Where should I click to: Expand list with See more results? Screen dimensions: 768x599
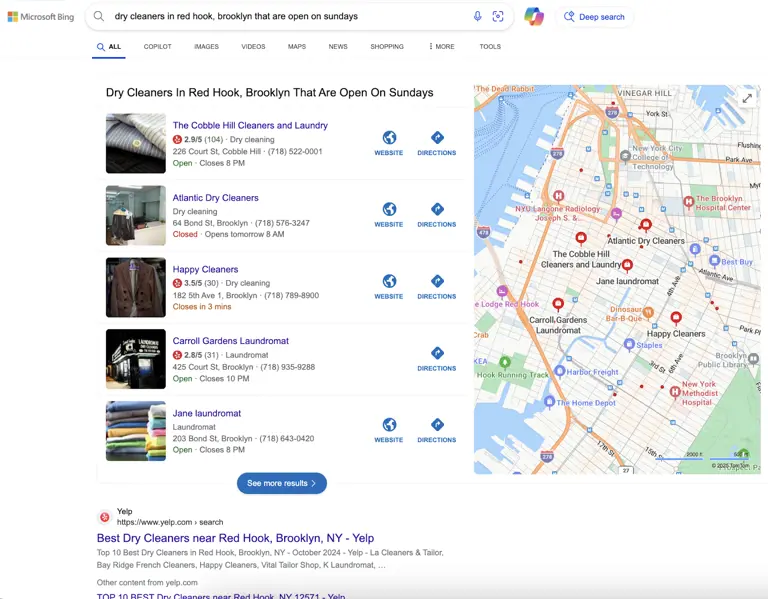[x=281, y=483]
